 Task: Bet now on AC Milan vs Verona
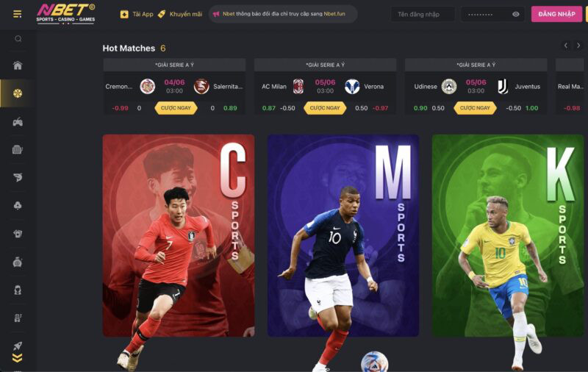(x=325, y=108)
